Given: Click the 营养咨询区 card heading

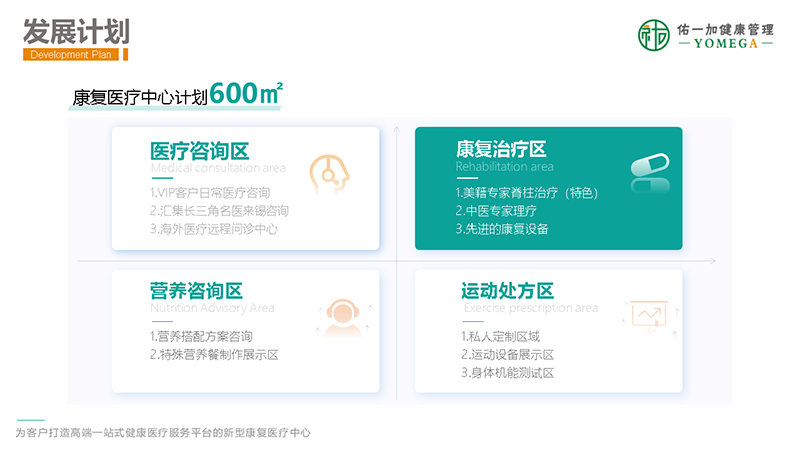Looking at the screenshot, I should tap(197, 291).
